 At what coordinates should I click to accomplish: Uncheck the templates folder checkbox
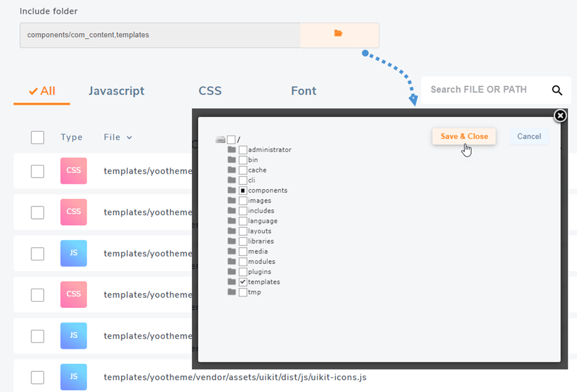coord(243,282)
